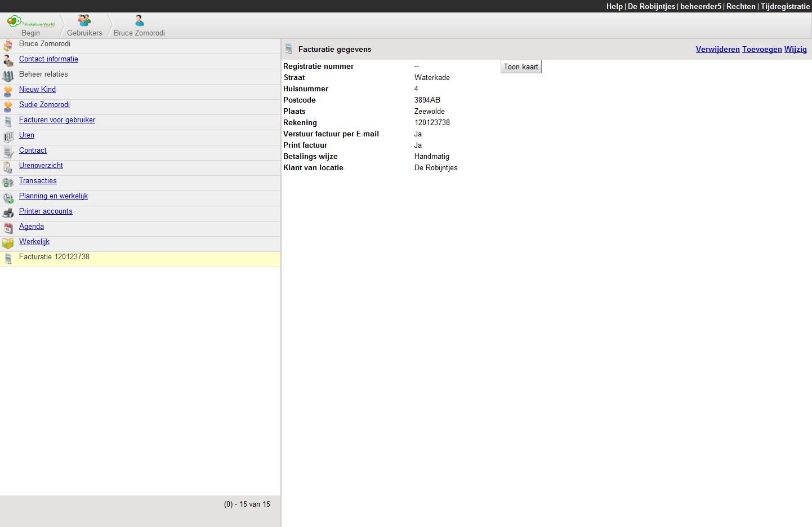Click the Verwijderen link
The image size is (812, 527).
[x=717, y=50]
